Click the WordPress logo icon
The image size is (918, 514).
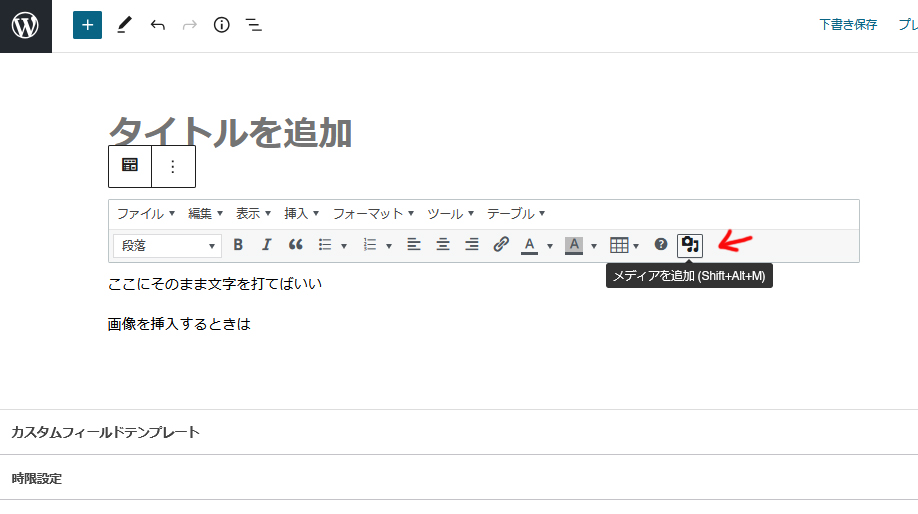[25, 25]
